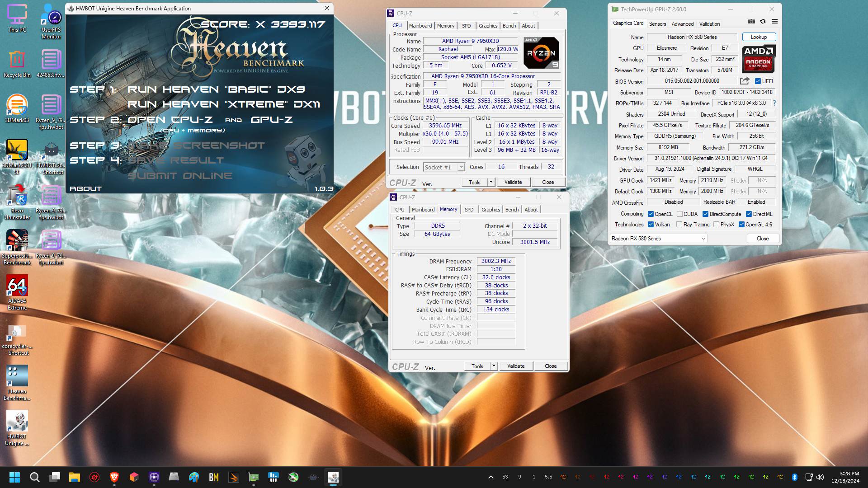Image resolution: width=868 pixels, height=488 pixels.
Task: Click Save Result in Heaven app
Action: pyautogui.click(x=175, y=160)
